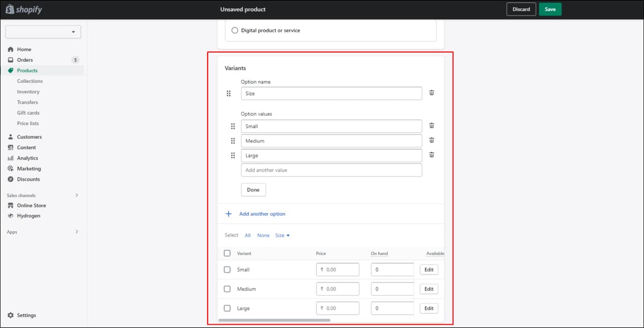Image resolution: width=644 pixels, height=328 pixels.
Task: Expand the Sales channels section chevron
Action: pos(77,195)
